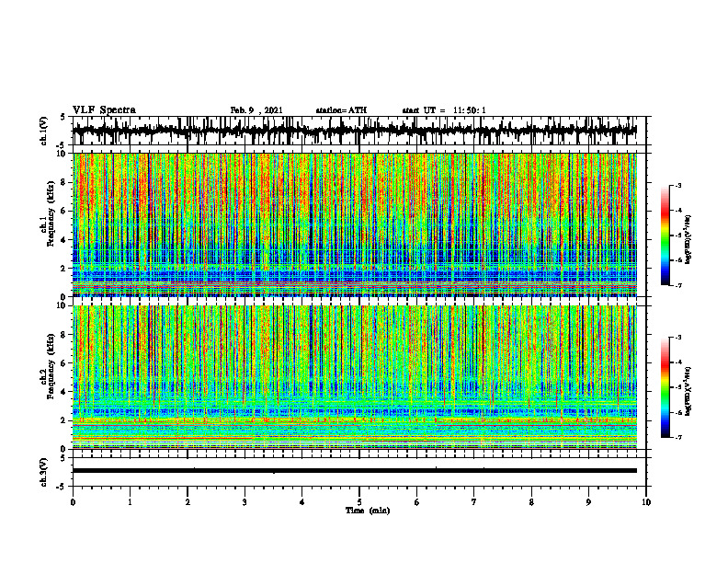Click the ch.1 voltage waveform trace
The image size is (728, 563).
point(354,131)
